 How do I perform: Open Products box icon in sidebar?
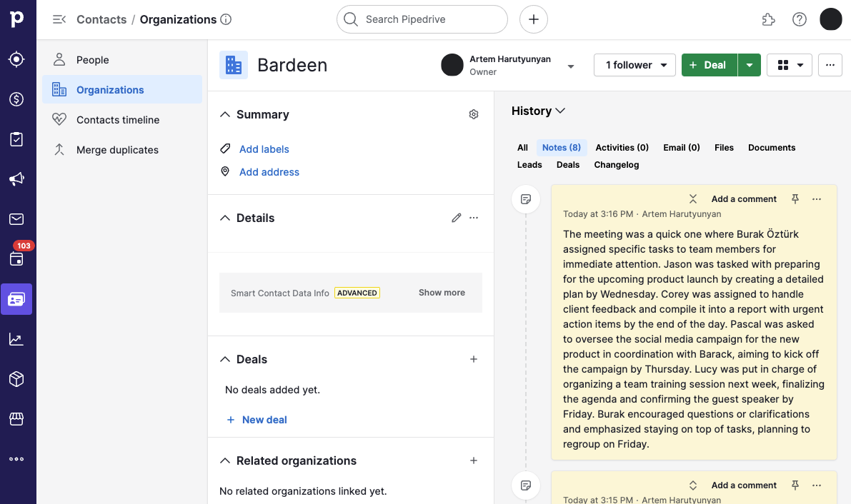(16, 378)
